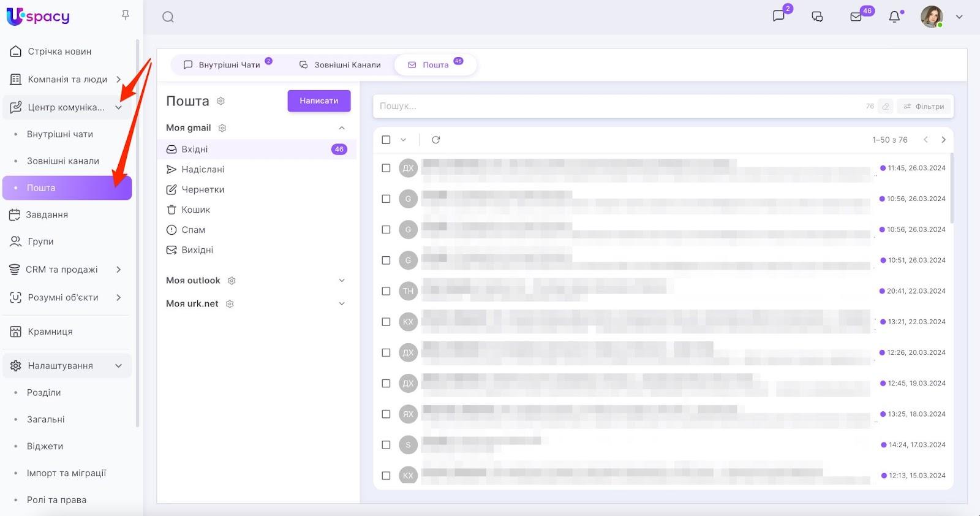Collapse Моя gmail account folders

click(x=342, y=128)
